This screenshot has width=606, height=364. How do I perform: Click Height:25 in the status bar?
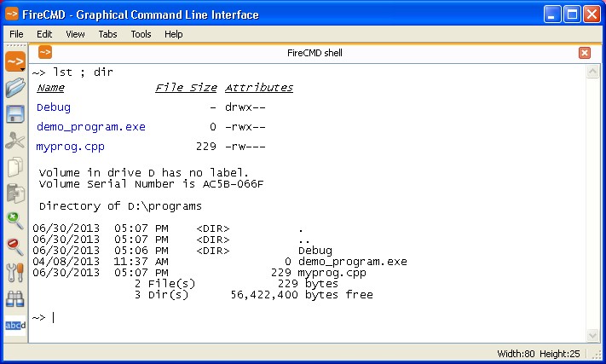tap(560, 354)
